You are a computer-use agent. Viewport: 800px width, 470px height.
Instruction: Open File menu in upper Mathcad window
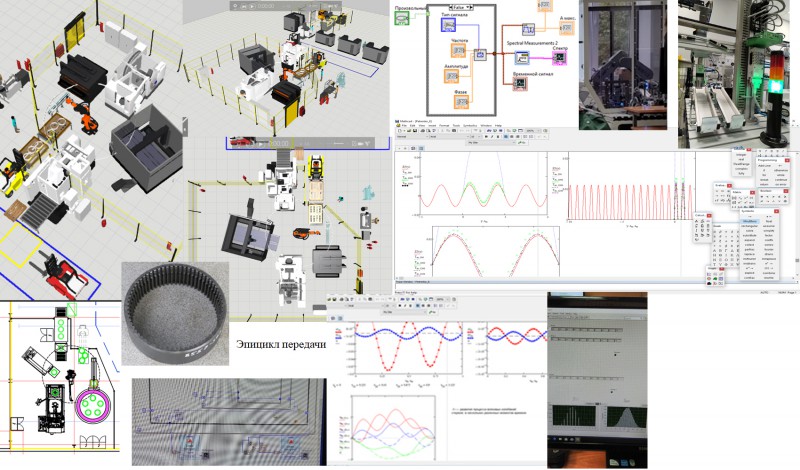tap(404, 126)
